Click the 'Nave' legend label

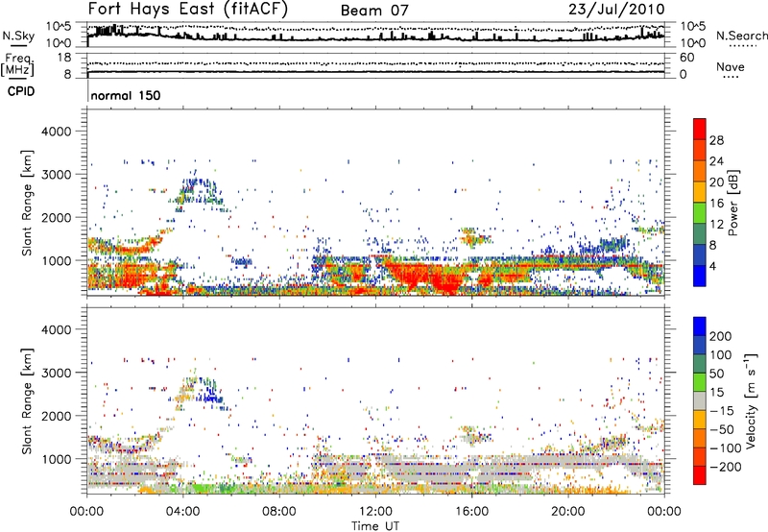(x=731, y=66)
